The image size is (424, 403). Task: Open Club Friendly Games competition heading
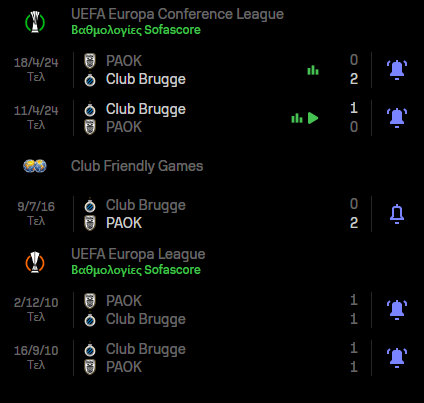click(x=137, y=166)
